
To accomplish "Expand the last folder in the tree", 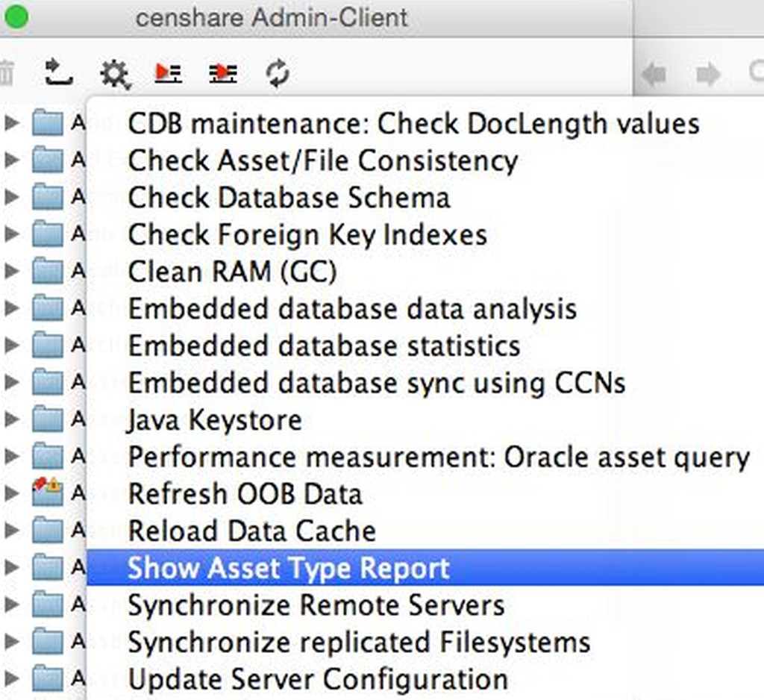I will pos(12,679).
